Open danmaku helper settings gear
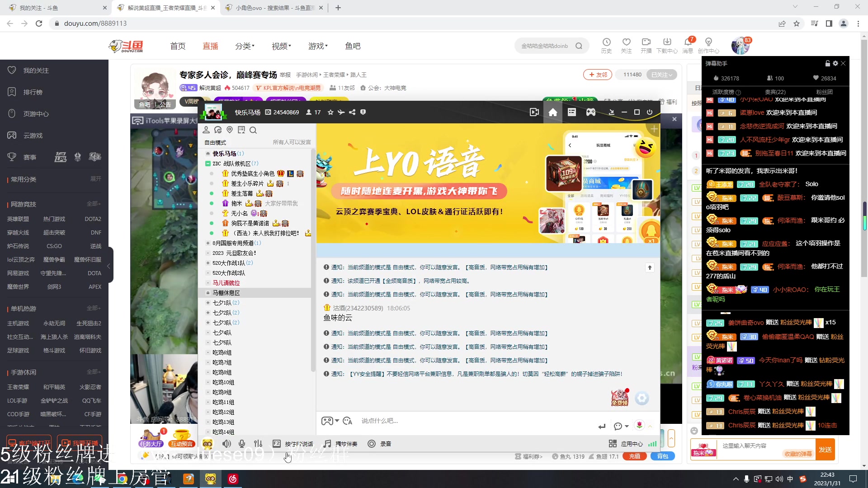Viewport: 868px width, 488px height. [835, 64]
